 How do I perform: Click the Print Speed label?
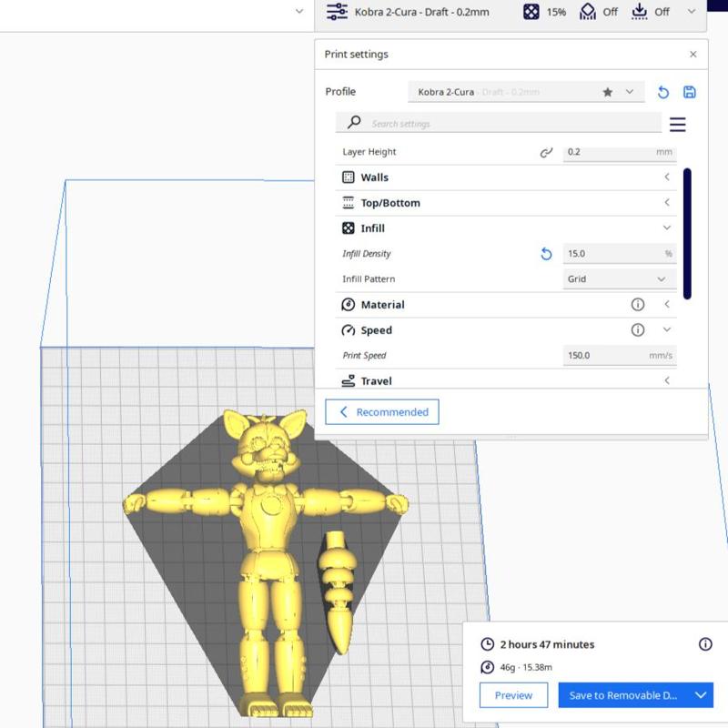[x=364, y=355]
